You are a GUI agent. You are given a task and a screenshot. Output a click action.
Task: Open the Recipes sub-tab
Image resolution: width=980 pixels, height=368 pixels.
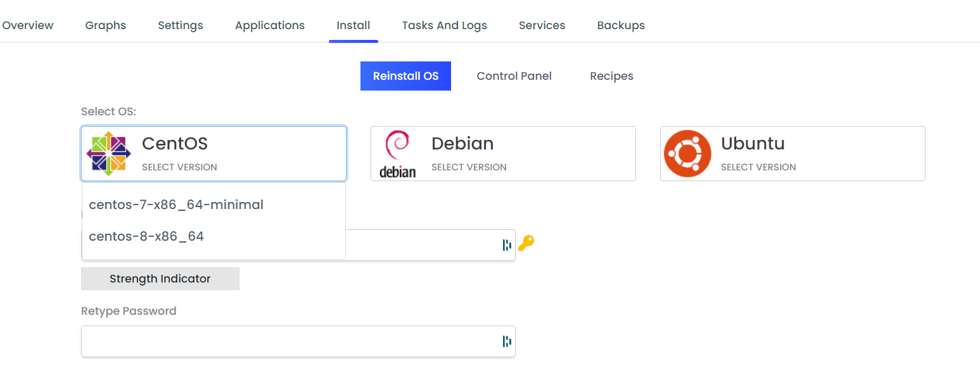click(612, 76)
